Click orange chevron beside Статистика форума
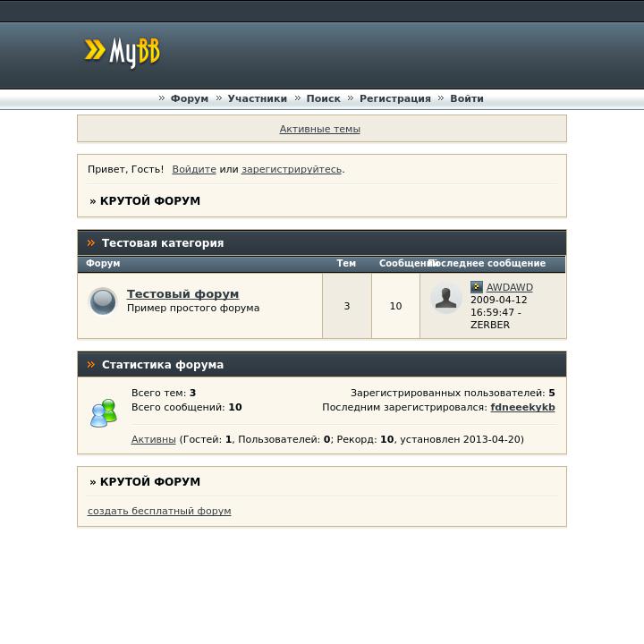Screen dimensions: 644x644 tap(90, 365)
